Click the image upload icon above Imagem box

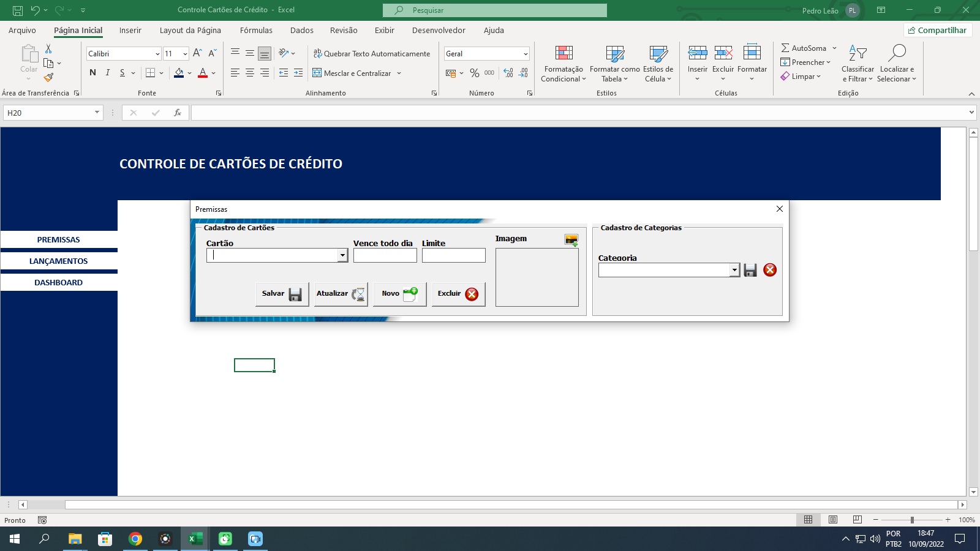[571, 240]
